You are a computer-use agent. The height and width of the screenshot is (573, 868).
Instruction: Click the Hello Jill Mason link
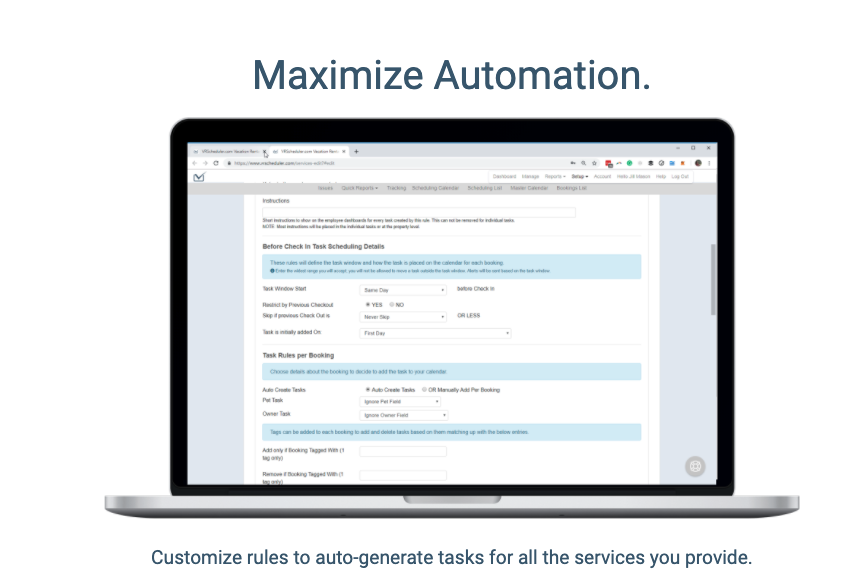pos(633,177)
